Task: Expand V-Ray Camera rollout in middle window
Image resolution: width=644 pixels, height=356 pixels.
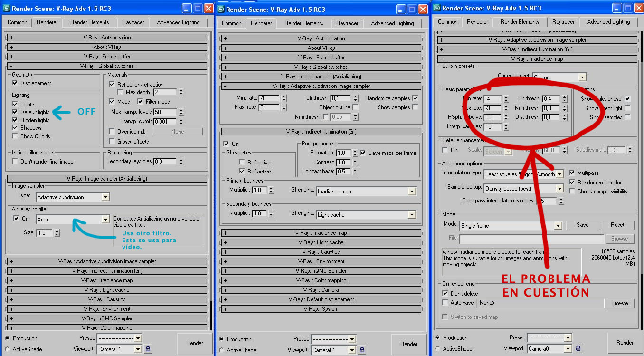Action: coord(322,290)
